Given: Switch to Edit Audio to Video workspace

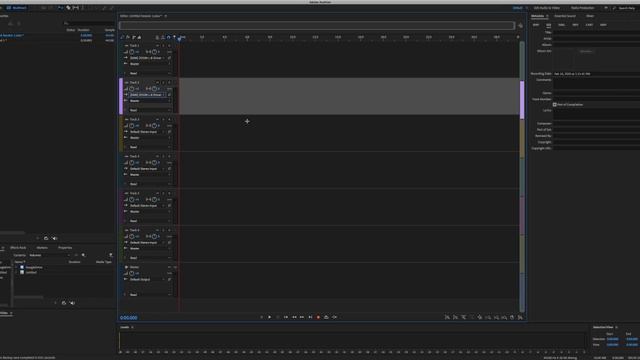Looking at the screenshot, I should click(x=547, y=8).
